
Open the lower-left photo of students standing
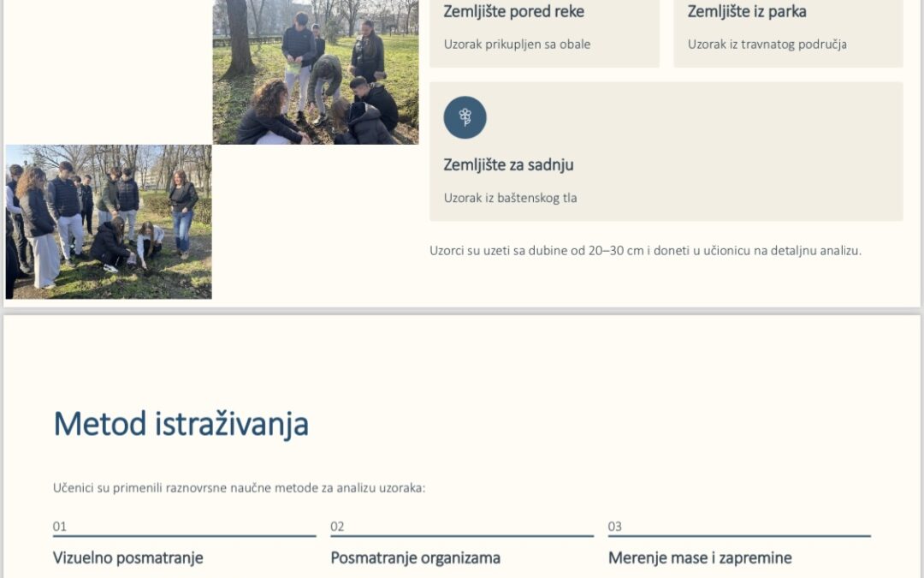[x=109, y=222]
